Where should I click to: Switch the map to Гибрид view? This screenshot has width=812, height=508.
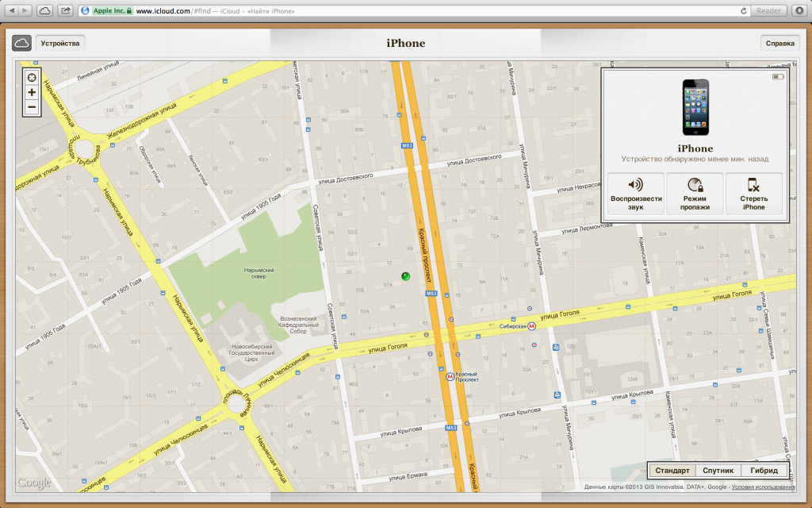pos(764,470)
